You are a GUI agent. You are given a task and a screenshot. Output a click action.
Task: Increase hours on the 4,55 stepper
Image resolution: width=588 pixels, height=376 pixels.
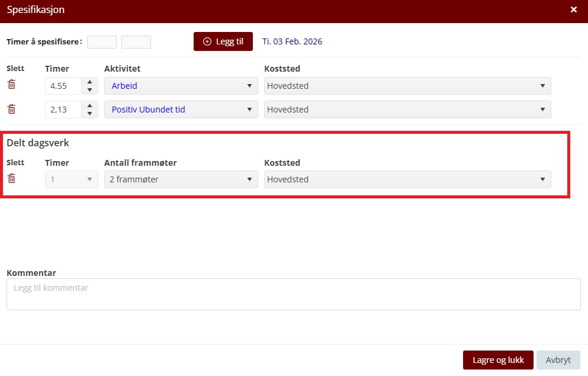tap(89, 82)
